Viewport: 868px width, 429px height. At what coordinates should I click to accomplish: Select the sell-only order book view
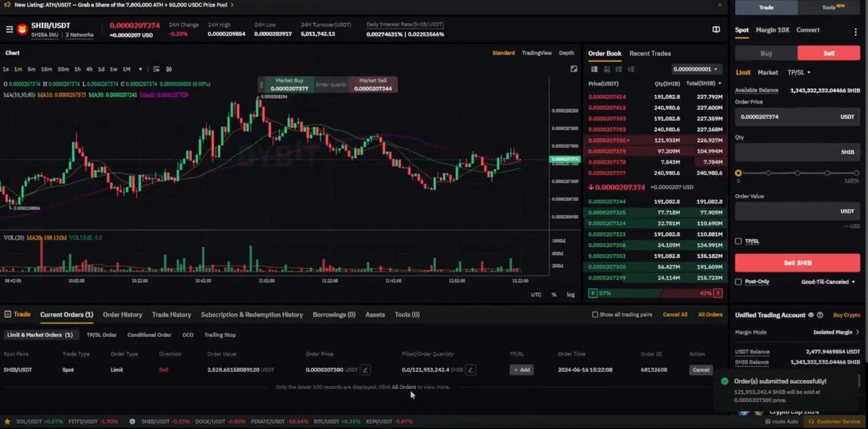coord(631,69)
